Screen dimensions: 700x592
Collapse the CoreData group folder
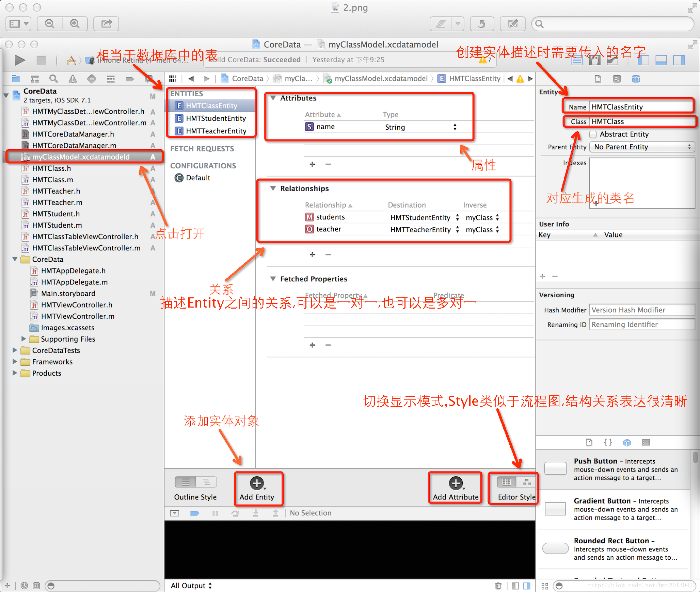[15, 259]
